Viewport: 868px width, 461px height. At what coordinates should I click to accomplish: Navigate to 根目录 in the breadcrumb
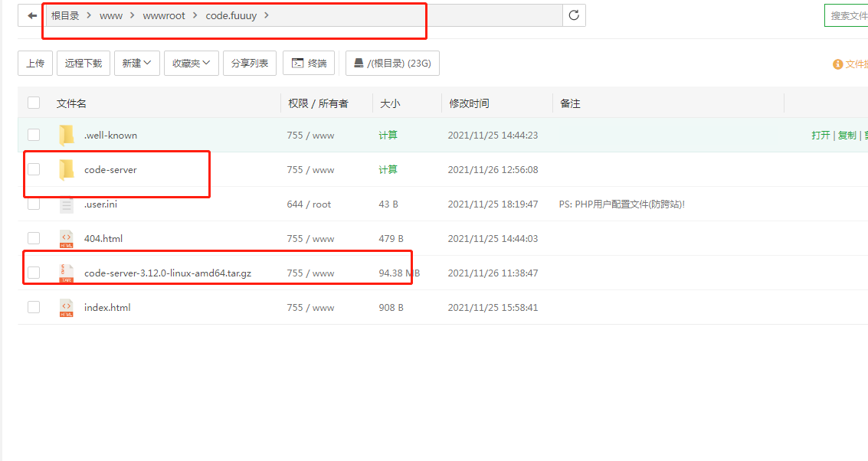tap(65, 15)
